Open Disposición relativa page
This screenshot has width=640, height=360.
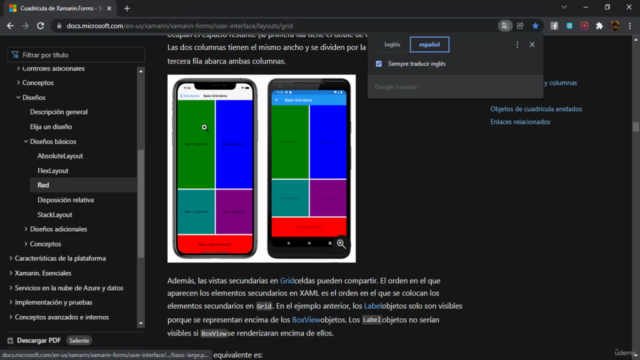[x=66, y=200]
